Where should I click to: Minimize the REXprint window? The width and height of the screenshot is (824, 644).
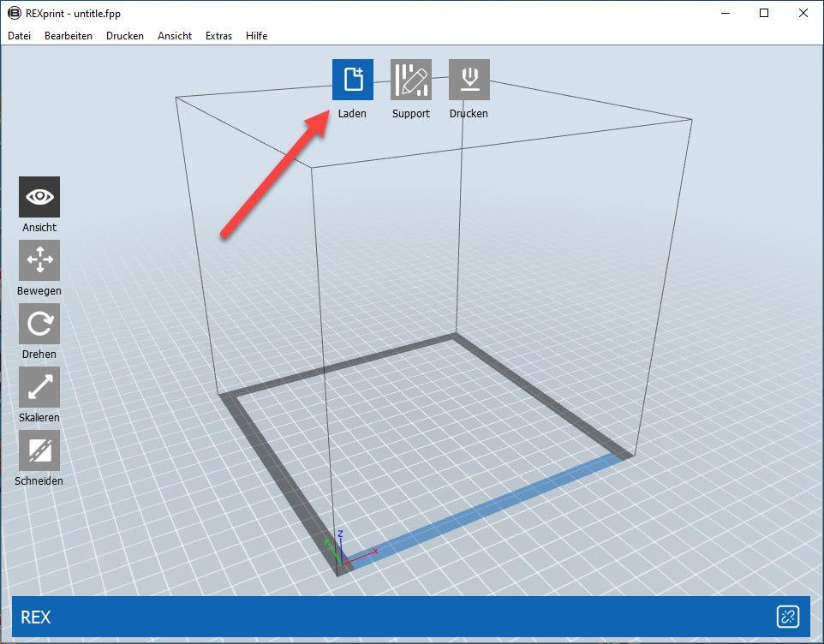click(x=726, y=13)
